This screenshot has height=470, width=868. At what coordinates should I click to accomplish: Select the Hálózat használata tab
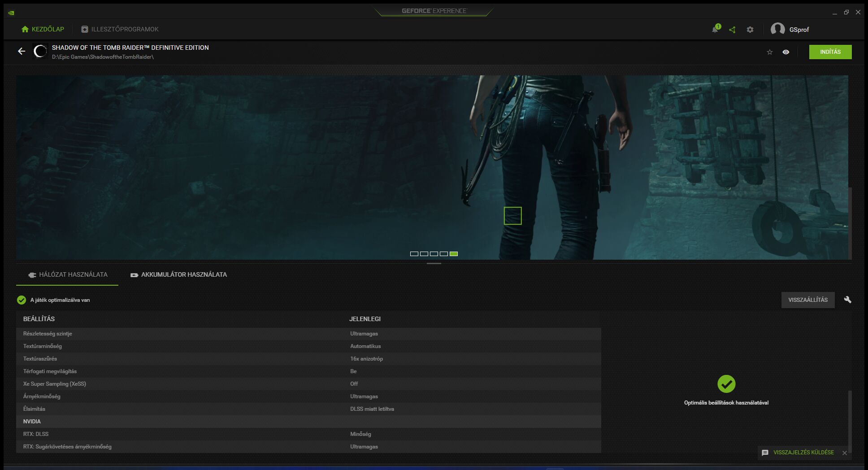[x=67, y=274]
